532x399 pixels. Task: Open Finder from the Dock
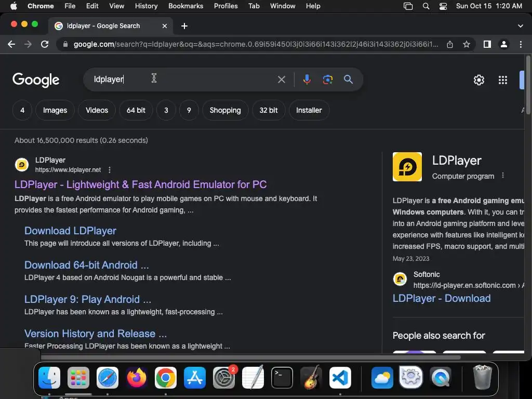pyautogui.click(x=49, y=378)
